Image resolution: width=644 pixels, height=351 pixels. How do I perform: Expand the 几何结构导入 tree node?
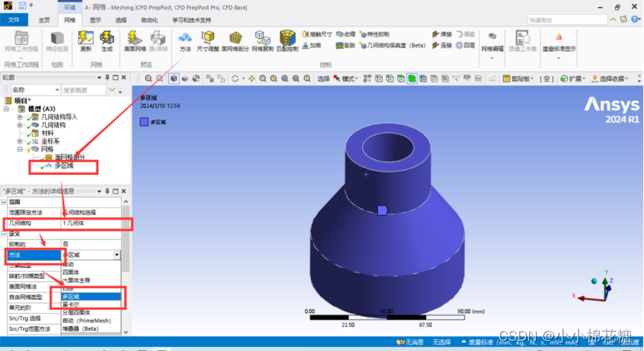tap(19, 117)
